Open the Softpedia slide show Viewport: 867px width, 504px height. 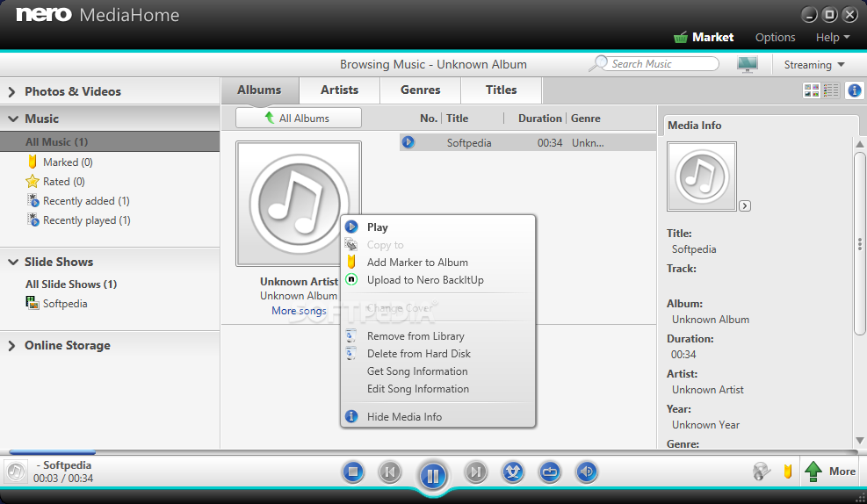tap(56, 304)
